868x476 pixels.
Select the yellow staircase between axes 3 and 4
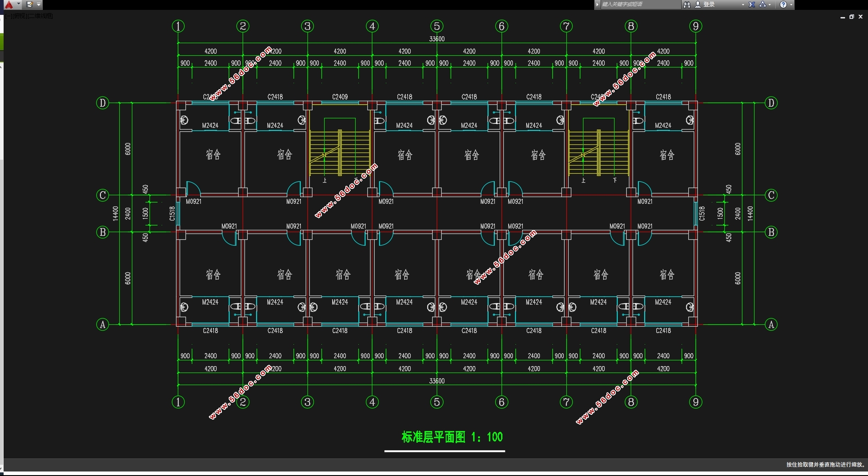(x=340, y=153)
